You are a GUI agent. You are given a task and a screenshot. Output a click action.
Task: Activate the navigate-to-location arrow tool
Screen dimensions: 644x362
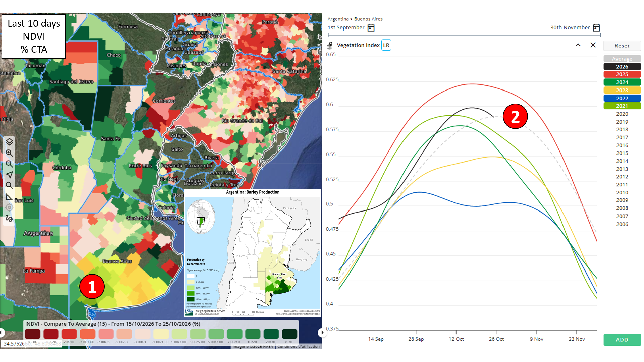tap(9, 175)
